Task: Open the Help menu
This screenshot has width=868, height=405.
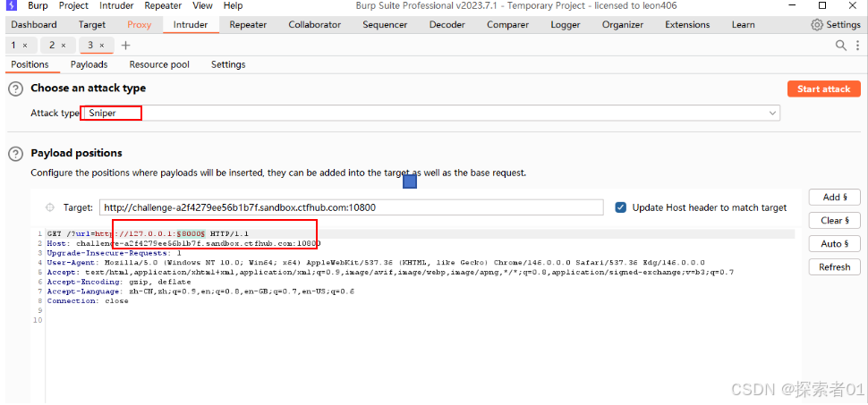Action: click(233, 5)
